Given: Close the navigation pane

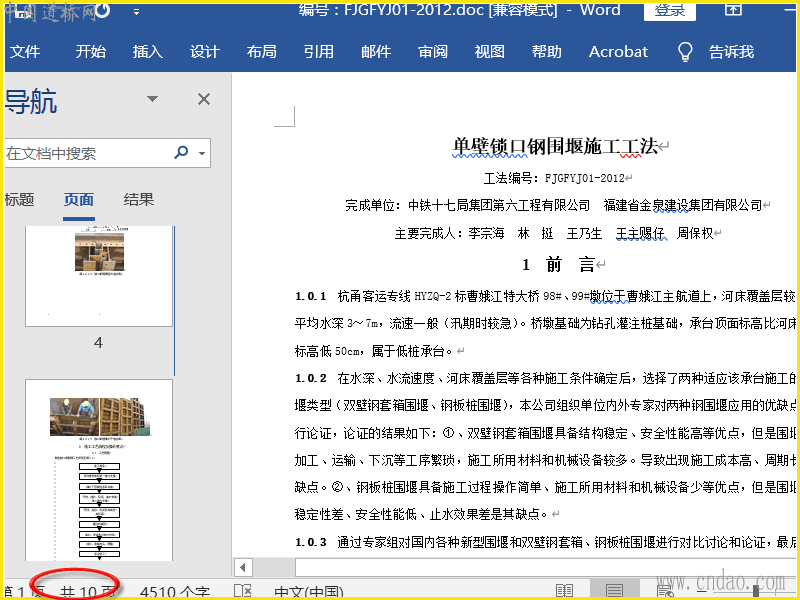Looking at the screenshot, I should (x=204, y=99).
